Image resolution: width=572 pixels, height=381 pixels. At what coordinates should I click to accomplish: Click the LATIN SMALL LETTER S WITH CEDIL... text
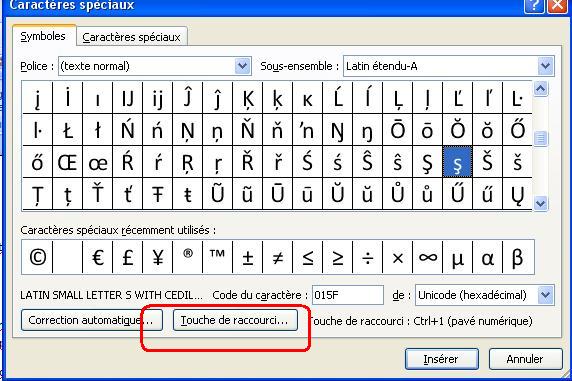click(x=111, y=295)
